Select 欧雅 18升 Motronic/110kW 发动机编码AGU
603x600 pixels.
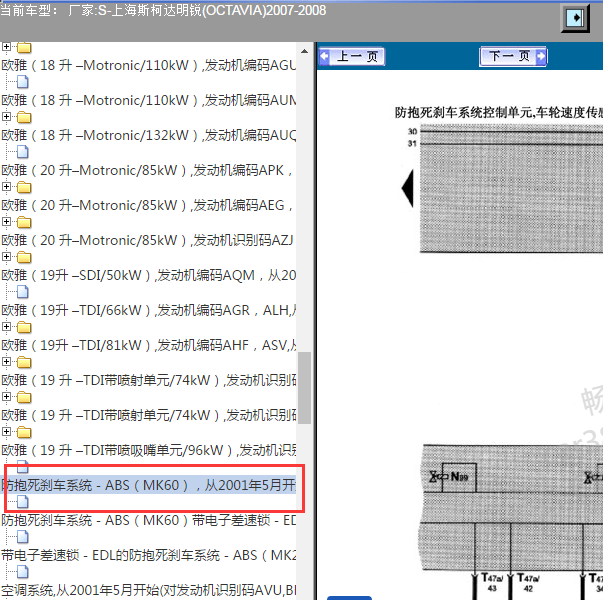click(x=148, y=65)
